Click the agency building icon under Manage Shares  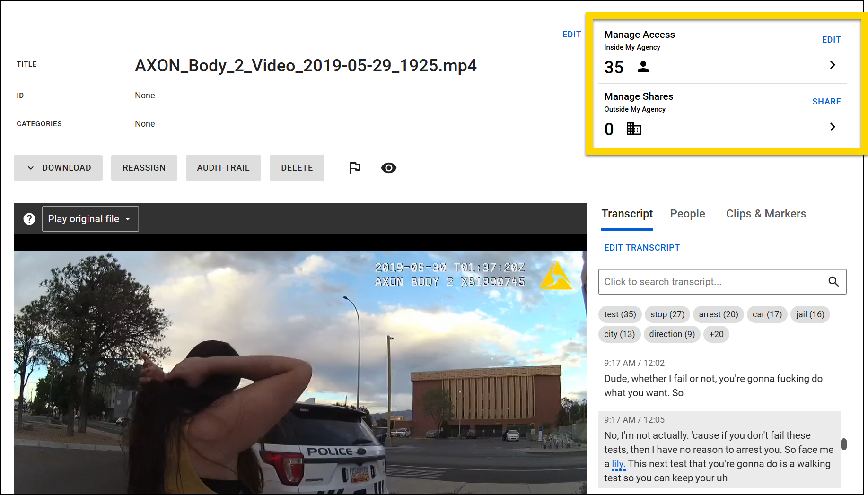point(633,128)
